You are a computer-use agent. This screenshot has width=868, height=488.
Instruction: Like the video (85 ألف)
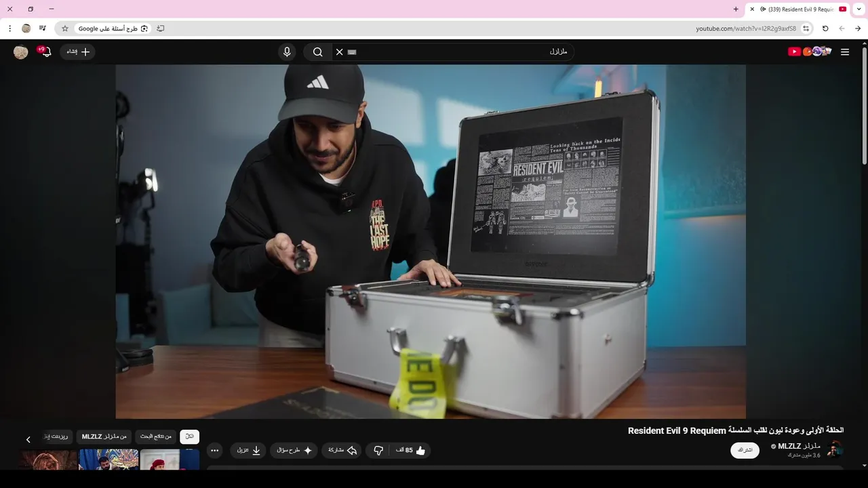click(x=410, y=450)
